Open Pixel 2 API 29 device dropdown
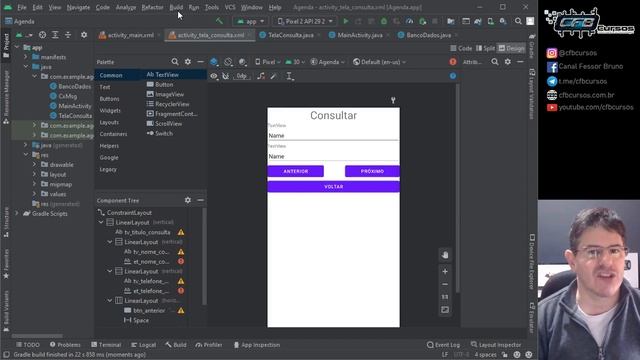 pos(305,21)
